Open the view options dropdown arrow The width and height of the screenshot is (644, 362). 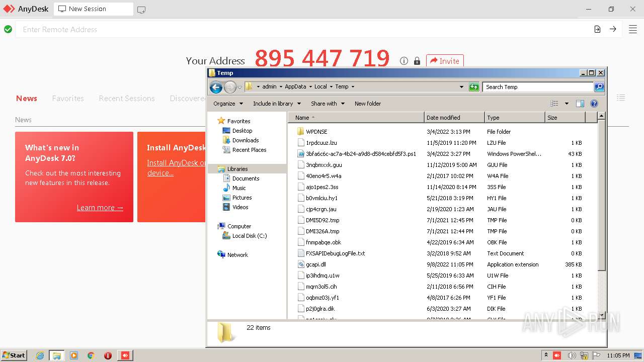tap(567, 104)
